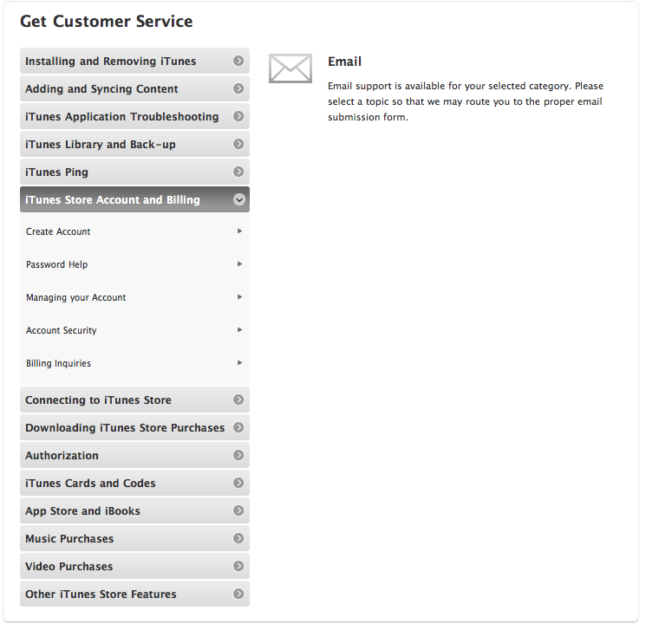Click the arrow icon beside iTunes Ping
This screenshot has width=672, height=624.
pyautogui.click(x=238, y=172)
